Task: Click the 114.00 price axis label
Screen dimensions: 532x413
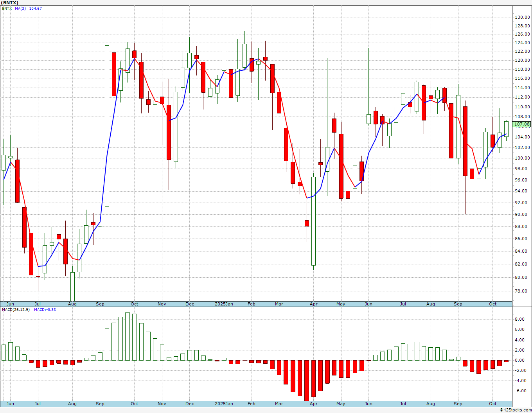Action: coord(522,88)
